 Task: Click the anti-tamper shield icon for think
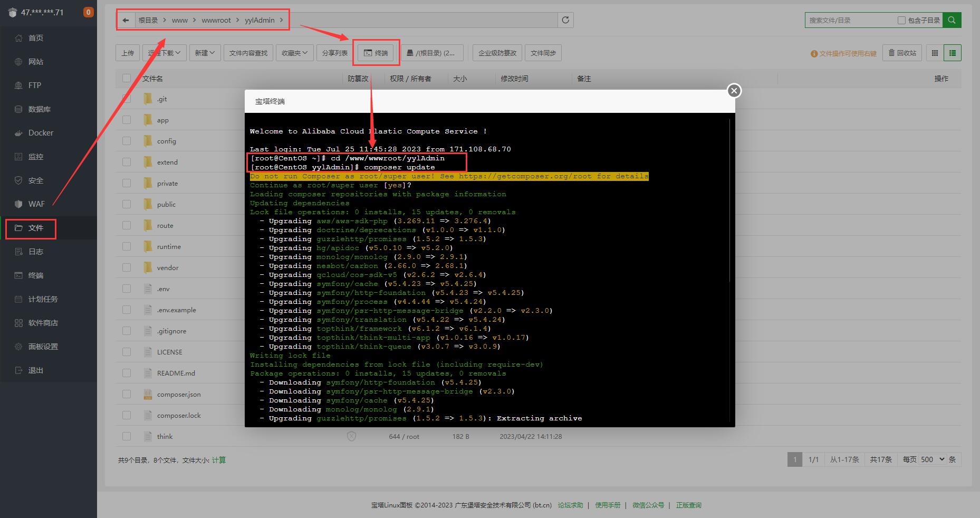point(351,436)
